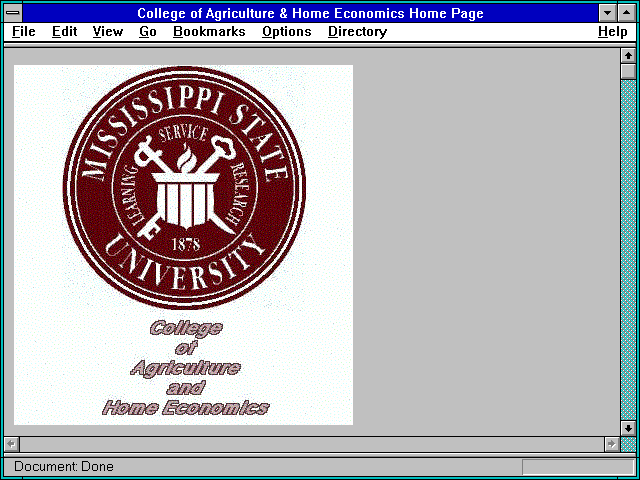Click the horizontal scrollbar left arrow
640x480 pixels.
pyautogui.click(x=12, y=444)
